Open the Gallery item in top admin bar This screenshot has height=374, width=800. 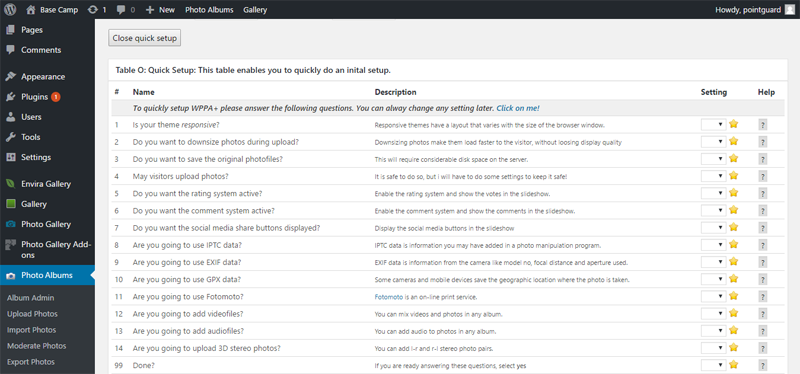(x=255, y=10)
